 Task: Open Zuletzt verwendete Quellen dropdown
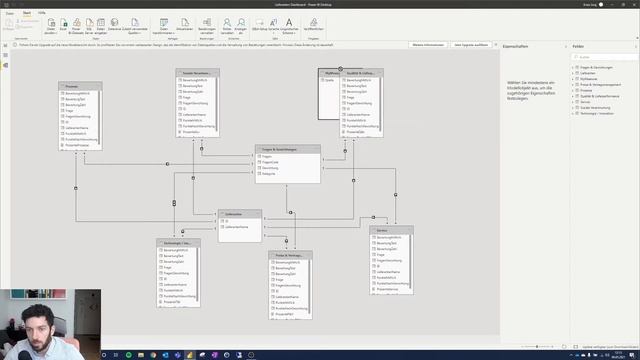(135, 25)
